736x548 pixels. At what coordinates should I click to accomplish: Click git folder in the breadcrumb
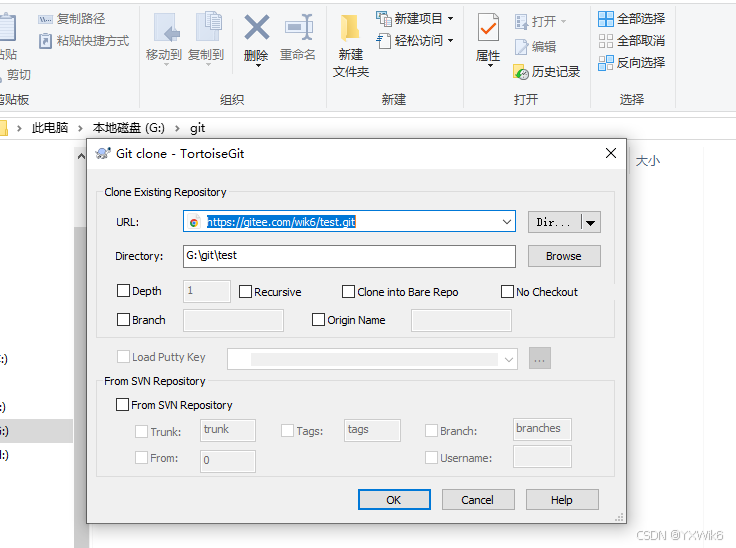(198, 128)
